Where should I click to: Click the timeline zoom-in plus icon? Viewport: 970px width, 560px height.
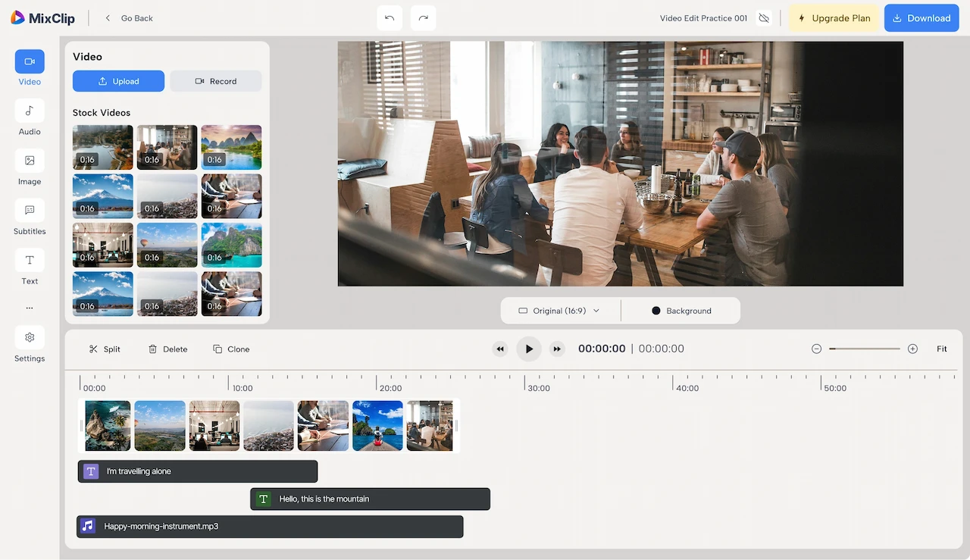click(x=912, y=349)
